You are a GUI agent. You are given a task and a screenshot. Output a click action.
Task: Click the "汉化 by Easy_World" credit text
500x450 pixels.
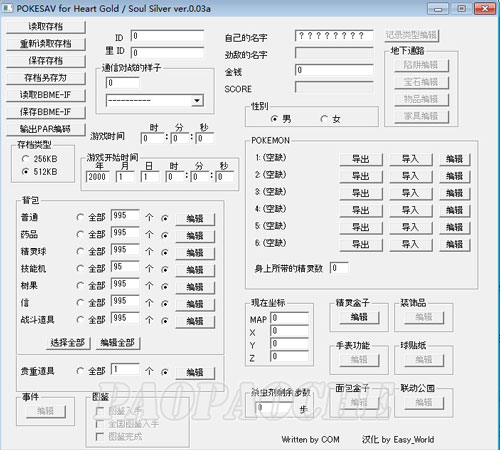[x=398, y=440]
